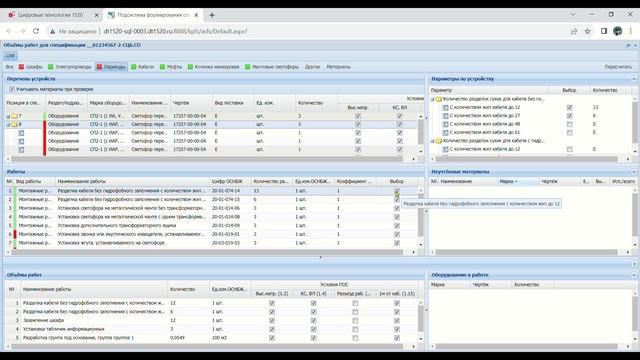Collapse 'Количество разделок сухих для кабеля с гидр...' group
Screen dimensions: 640x360
(433, 141)
